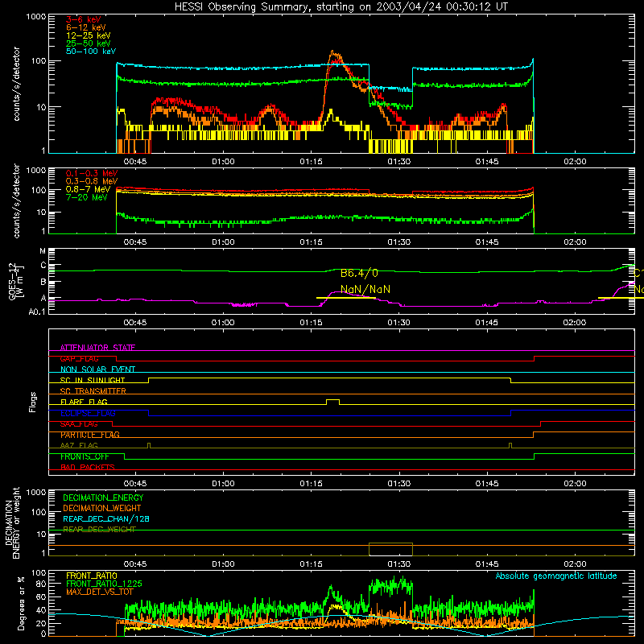Click the 0.1-0.3 MeV legend entry
Image resolution: width=644 pixels, height=644 pixels.
coord(92,173)
